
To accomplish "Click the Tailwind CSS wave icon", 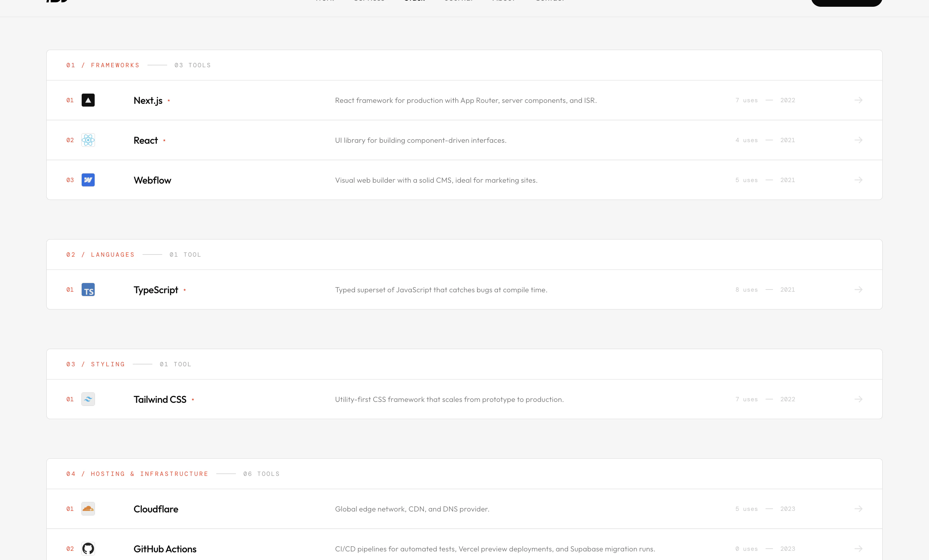I will [88, 399].
